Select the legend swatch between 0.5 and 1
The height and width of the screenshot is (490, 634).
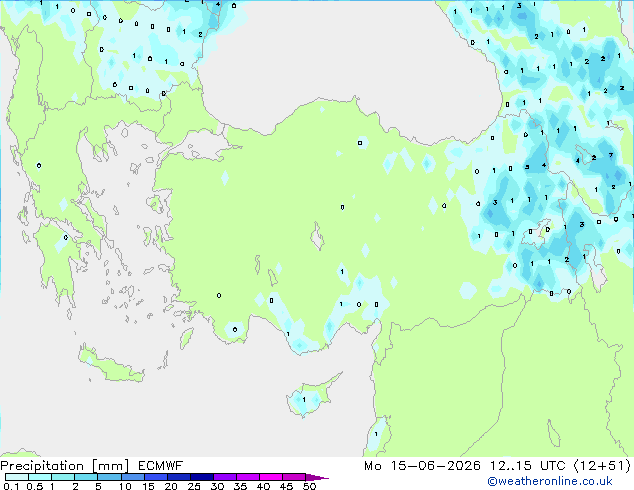(40, 477)
